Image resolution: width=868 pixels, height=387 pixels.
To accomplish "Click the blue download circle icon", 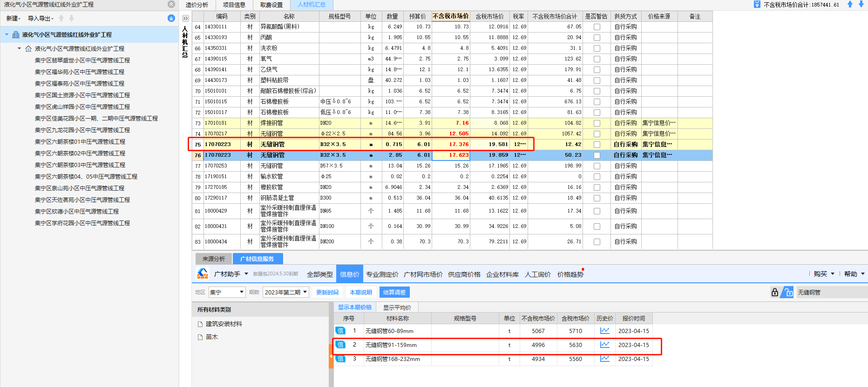I will tap(171, 18).
